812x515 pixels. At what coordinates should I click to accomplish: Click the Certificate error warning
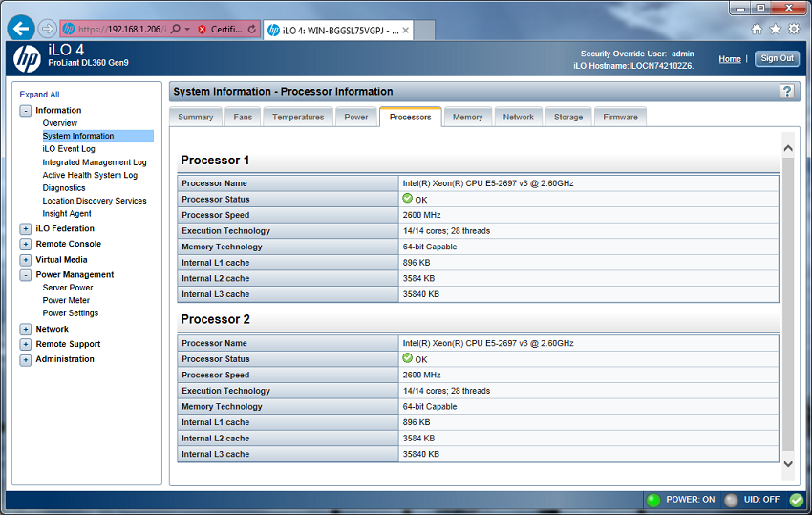(221, 30)
